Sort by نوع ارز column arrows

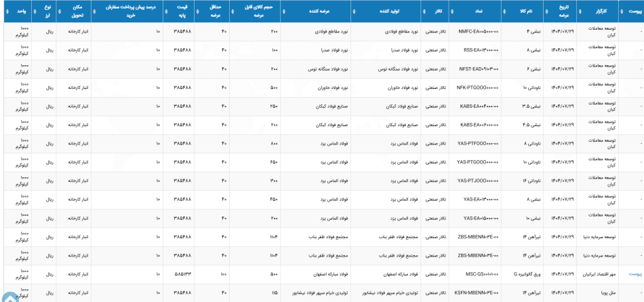pyautogui.click(x=35, y=11)
